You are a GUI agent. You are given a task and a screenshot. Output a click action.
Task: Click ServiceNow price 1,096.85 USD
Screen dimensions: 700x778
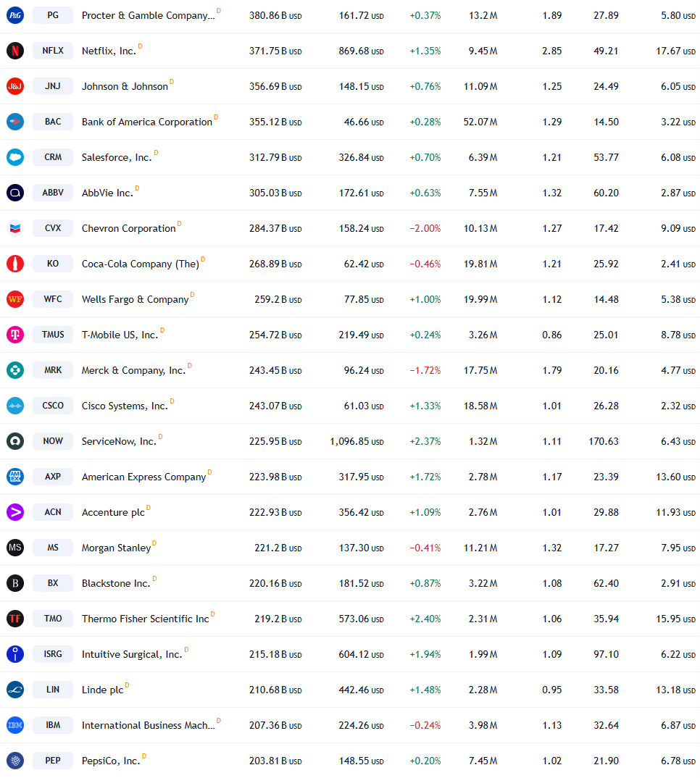pyautogui.click(x=357, y=442)
